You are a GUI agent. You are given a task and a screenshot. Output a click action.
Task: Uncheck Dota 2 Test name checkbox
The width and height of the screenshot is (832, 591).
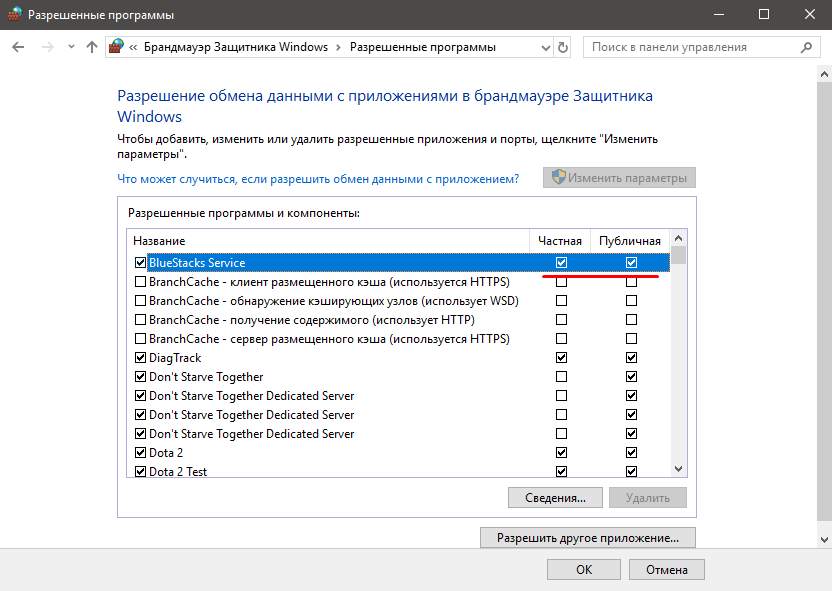140,472
